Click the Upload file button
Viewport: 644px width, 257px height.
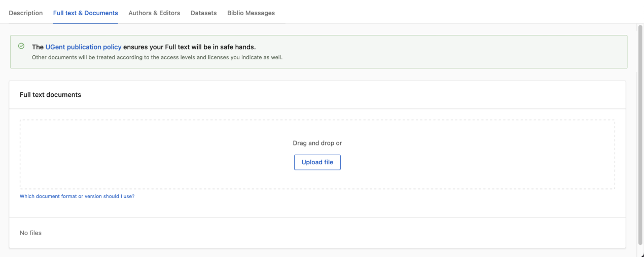click(317, 162)
